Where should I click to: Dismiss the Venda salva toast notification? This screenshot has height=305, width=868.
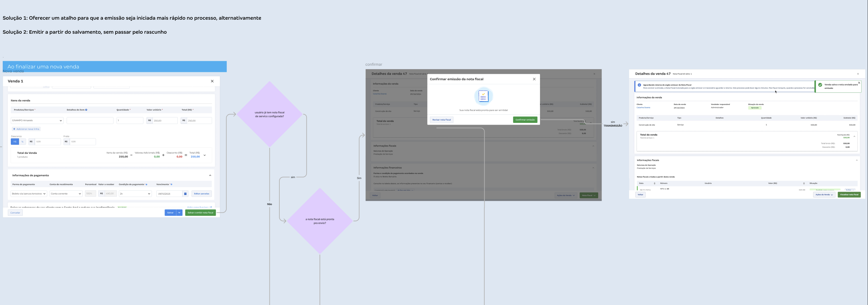click(x=859, y=83)
